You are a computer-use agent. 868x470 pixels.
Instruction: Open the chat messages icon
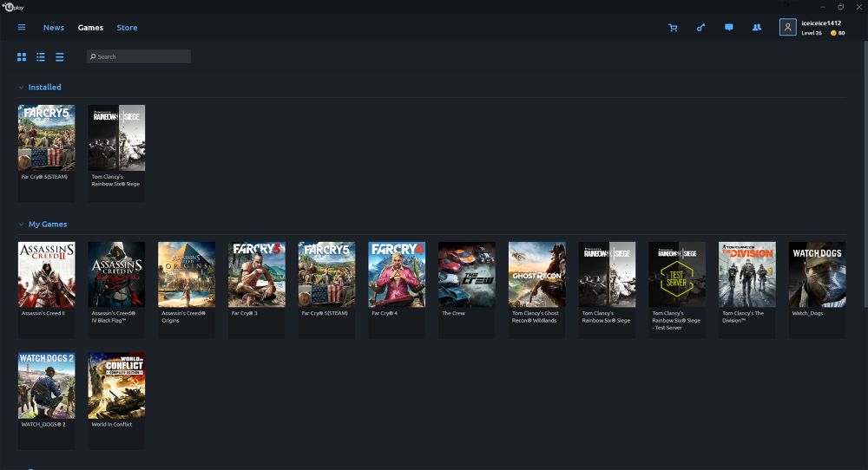point(729,27)
